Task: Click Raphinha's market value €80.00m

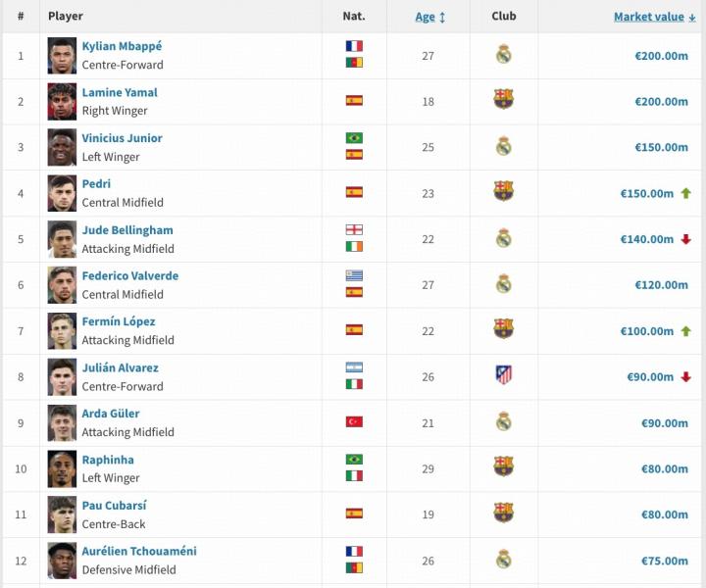Action: 661,468
